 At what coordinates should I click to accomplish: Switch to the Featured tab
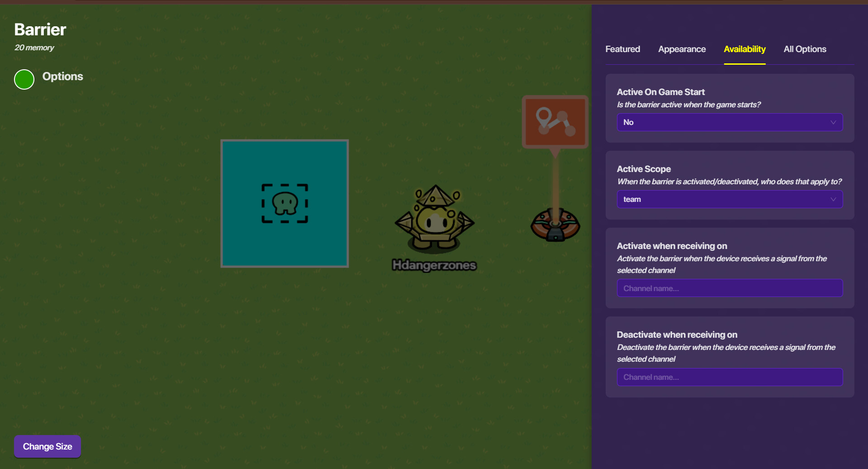(622, 49)
